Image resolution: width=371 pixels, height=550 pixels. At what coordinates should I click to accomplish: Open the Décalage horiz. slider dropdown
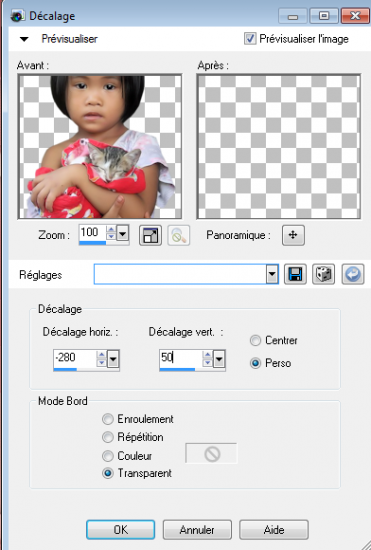pyautogui.click(x=113, y=358)
